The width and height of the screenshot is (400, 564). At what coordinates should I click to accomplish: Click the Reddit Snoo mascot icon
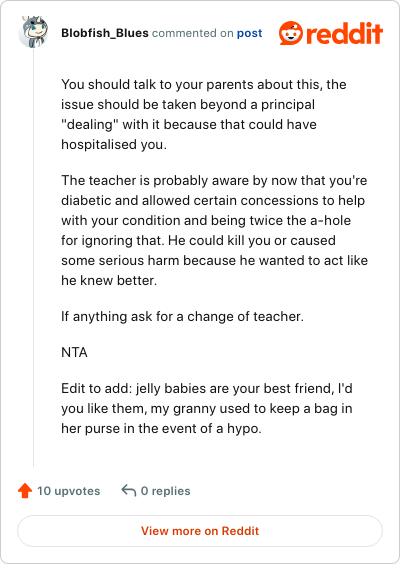[x=291, y=33]
